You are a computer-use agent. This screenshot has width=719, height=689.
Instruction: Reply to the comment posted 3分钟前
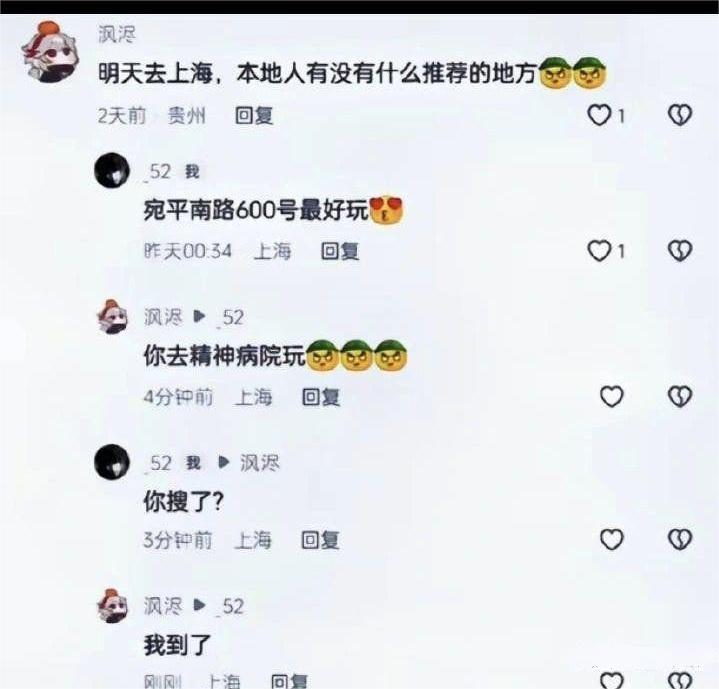[x=320, y=540]
